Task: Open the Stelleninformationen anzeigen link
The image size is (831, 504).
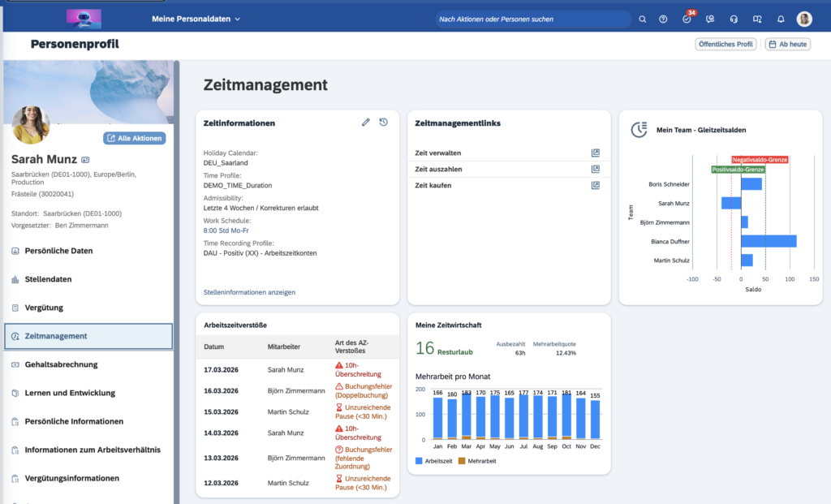Action: (x=249, y=292)
